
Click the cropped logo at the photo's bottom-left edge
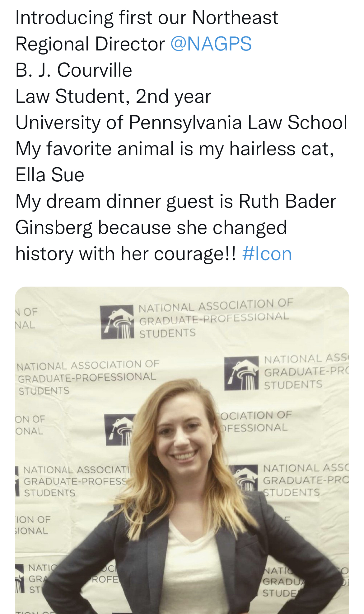click(20, 579)
